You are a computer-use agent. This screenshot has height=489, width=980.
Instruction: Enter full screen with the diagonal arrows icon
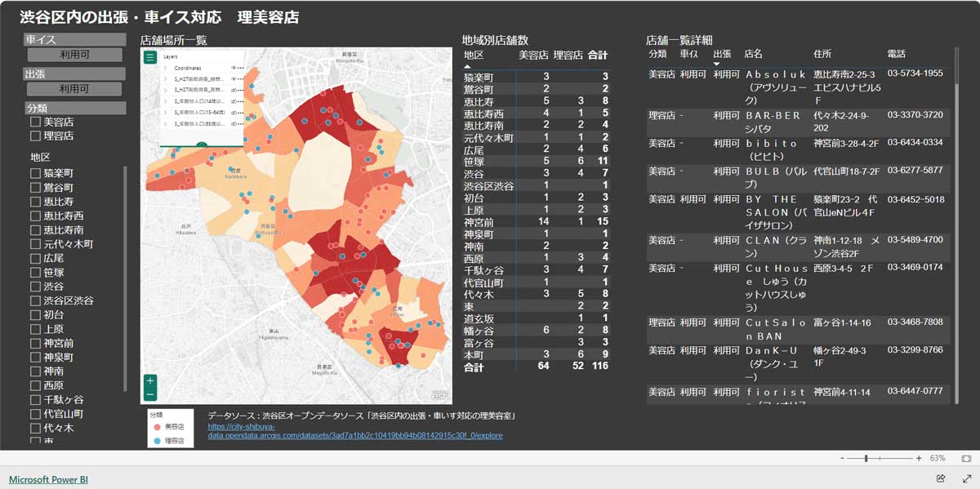968,477
